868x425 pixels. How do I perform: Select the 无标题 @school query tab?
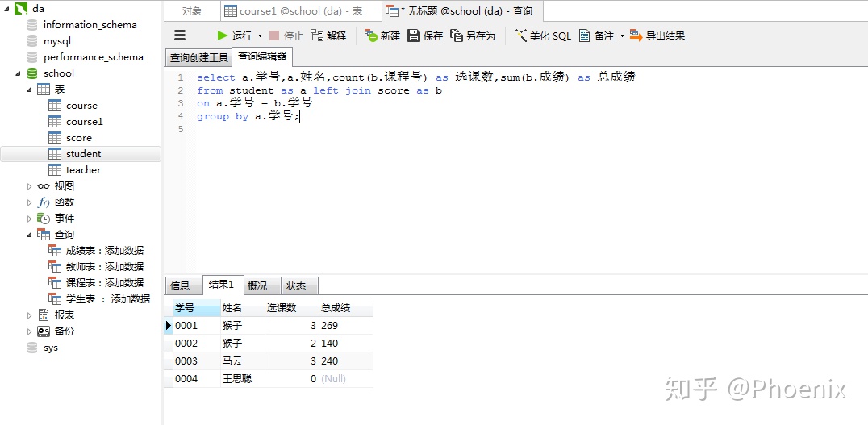(x=462, y=11)
